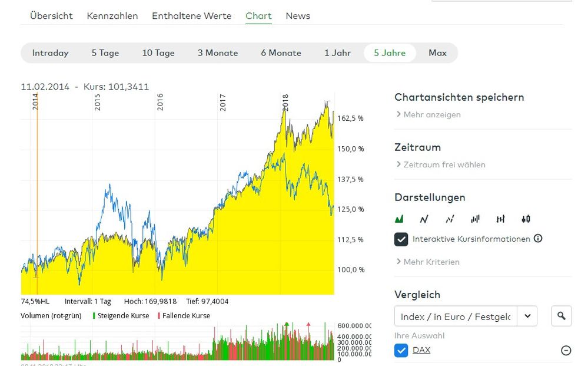Click the orange marker at 11.02.2014
This screenshot has height=366, width=588.
[36, 189]
